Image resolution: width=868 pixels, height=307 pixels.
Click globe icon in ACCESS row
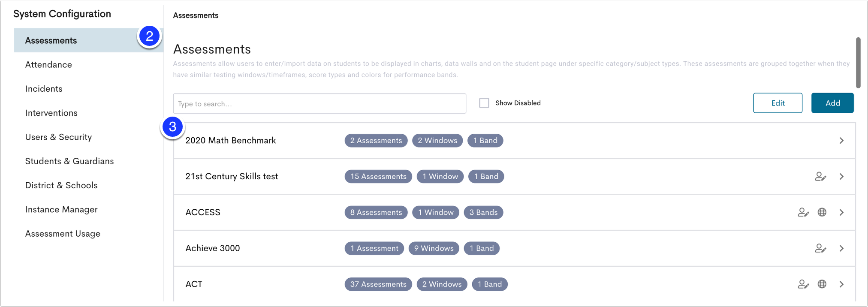(x=822, y=212)
